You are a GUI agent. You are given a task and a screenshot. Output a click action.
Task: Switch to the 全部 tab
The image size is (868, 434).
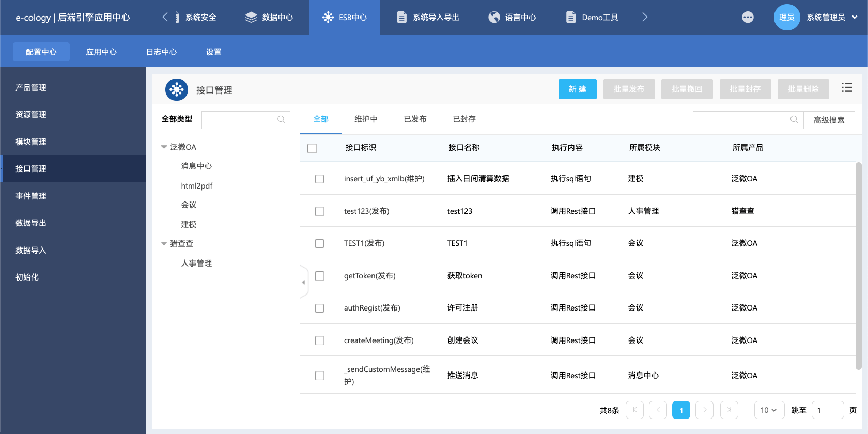[x=321, y=119]
